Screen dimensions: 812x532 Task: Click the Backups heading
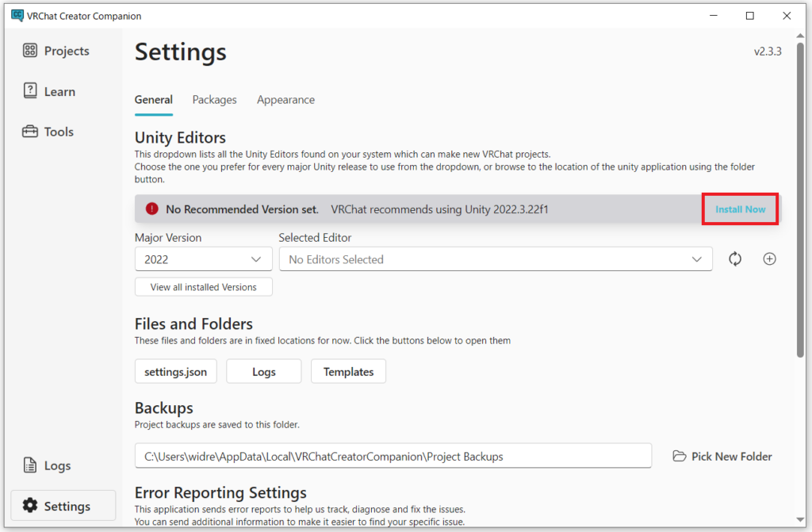pyautogui.click(x=163, y=408)
